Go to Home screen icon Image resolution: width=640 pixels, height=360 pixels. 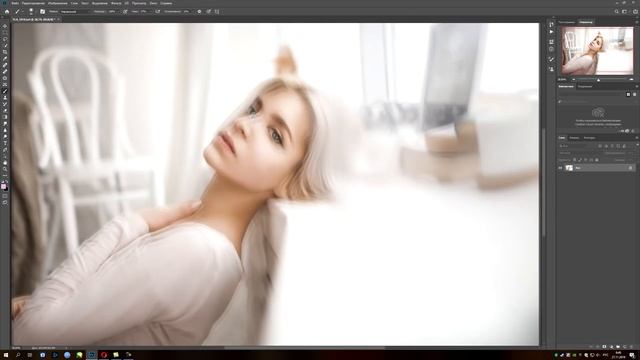pyautogui.click(x=7, y=12)
